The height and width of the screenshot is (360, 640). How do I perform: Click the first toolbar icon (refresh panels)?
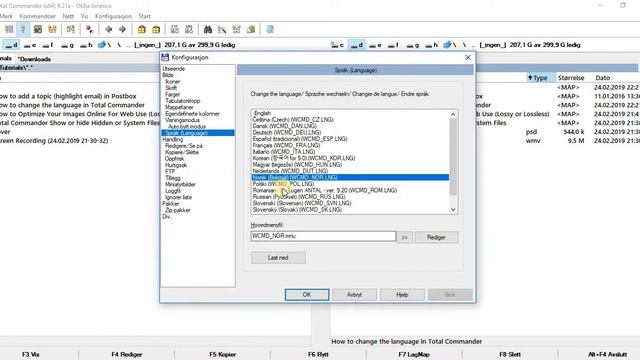9,29
